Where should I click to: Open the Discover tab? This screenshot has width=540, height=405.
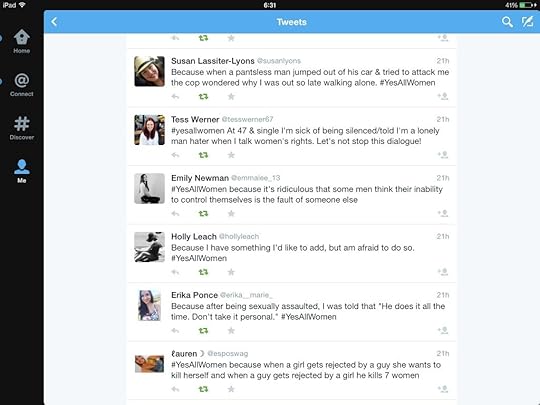(22, 128)
